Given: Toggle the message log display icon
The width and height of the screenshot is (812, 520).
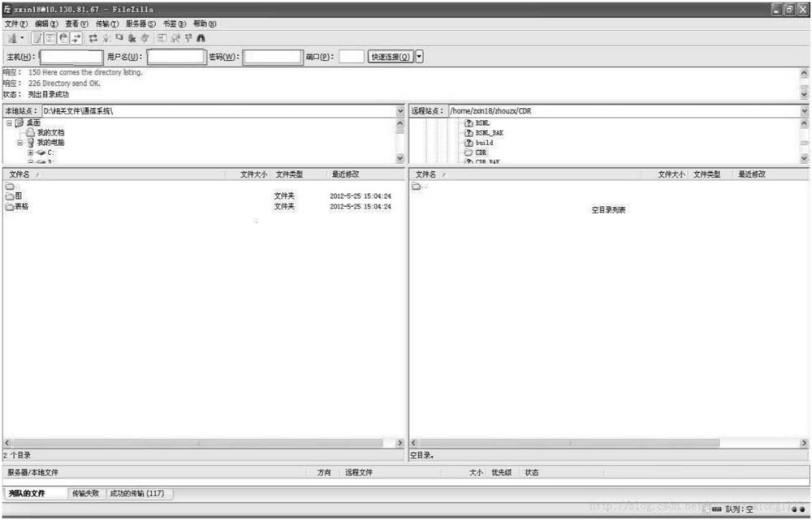Looking at the screenshot, I should [x=37, y=38].
